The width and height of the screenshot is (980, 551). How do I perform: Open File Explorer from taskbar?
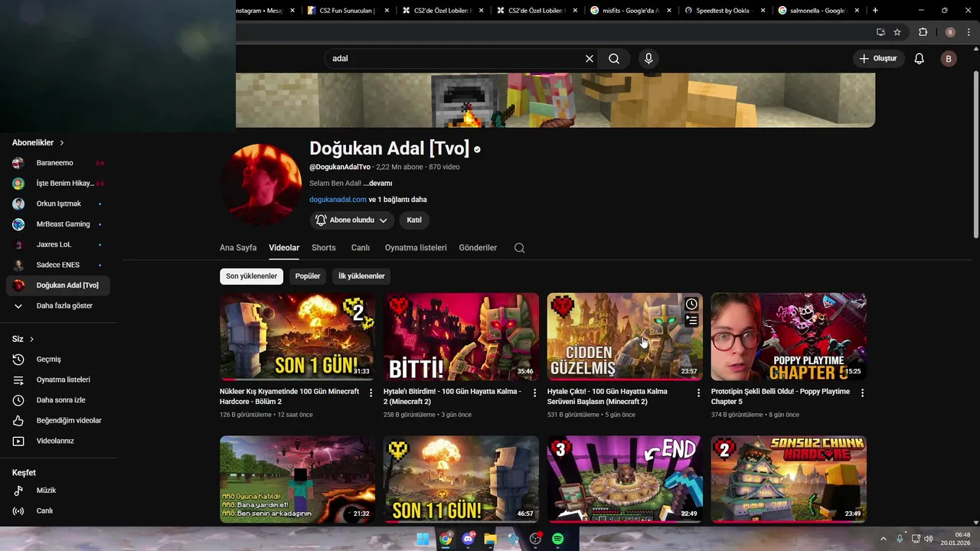[x=490, y=539]
